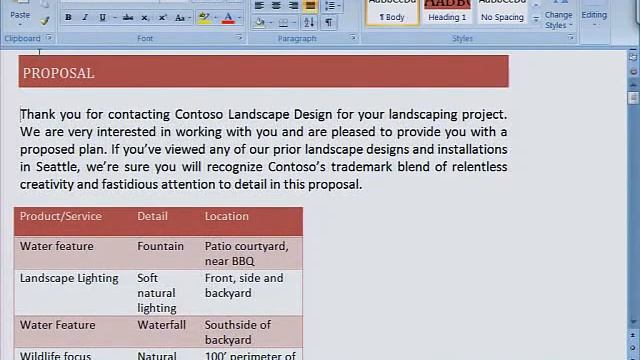Expand font color dropdown arrow

239,18
